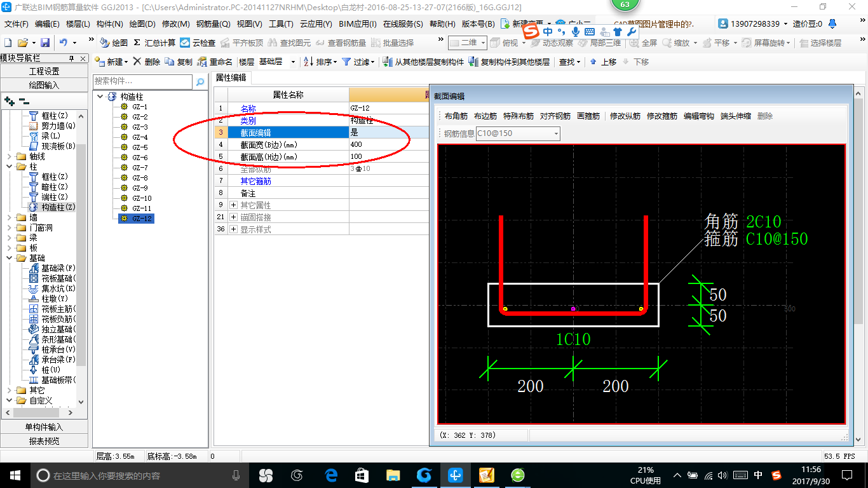This screenshot has height=488, width=868.
Task: Undo last action with arrow icon
Action: point(64,43)
